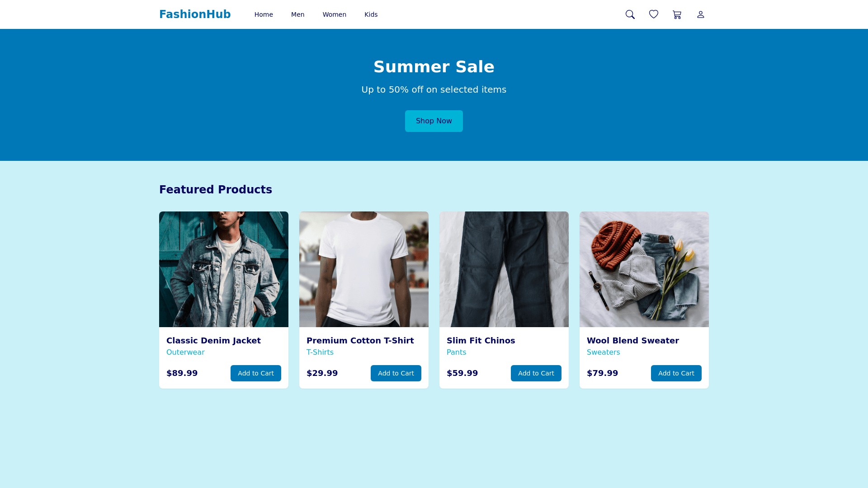Click the Outerwear category label
Screen dimensions: 868x488
pyautogui.click(x=185, y=352)
